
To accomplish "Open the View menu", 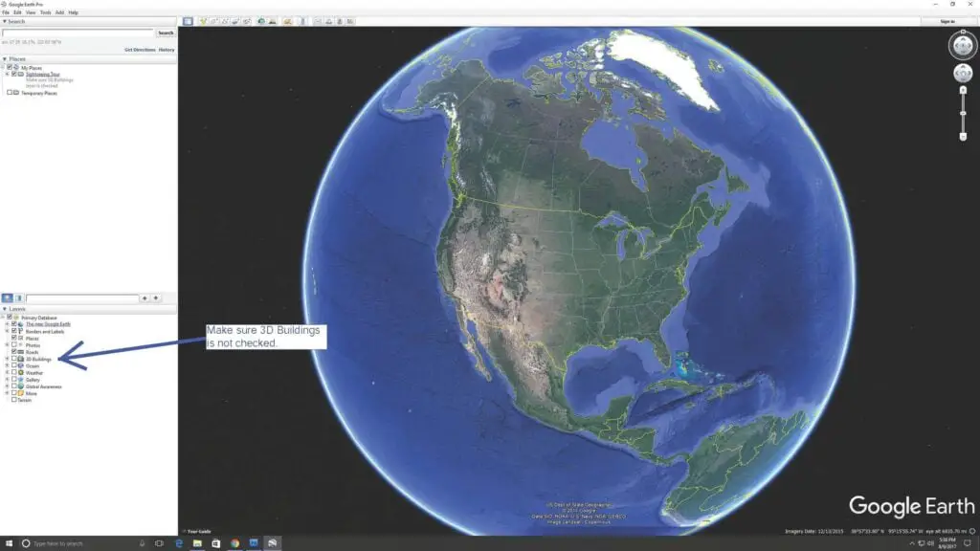I will [31, 12].
